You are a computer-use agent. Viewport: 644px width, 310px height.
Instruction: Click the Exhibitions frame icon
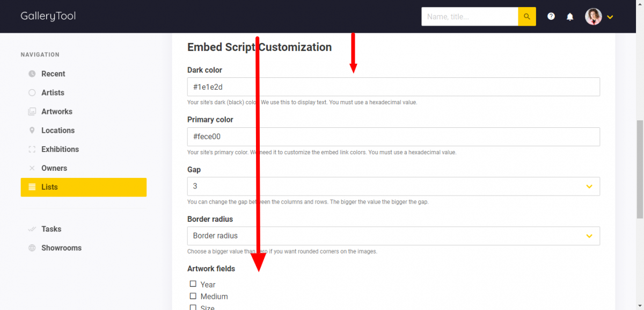coord(32,149)
